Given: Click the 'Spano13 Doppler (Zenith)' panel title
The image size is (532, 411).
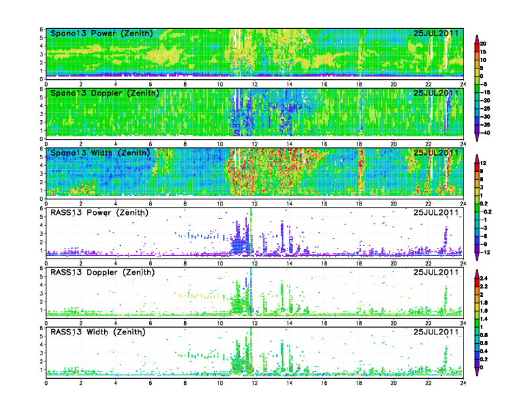Looking at the screenshot, I should pyautogui.click(x=105, y=93).
